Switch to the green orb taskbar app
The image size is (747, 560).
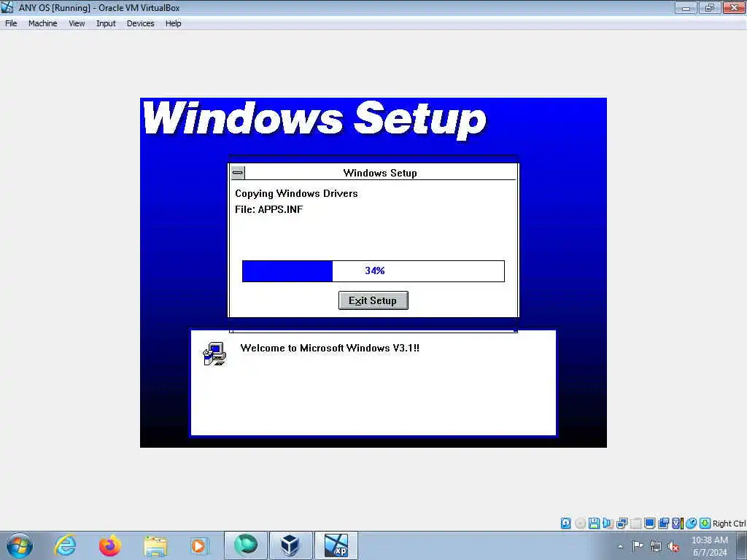(245, 545)
